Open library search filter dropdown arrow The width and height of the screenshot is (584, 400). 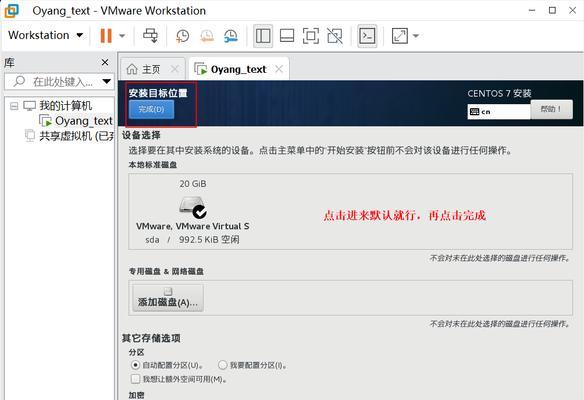pos(107,81)
